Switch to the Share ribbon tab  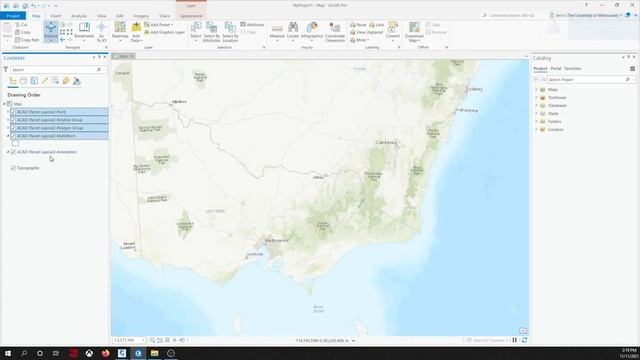click(164, 16)
